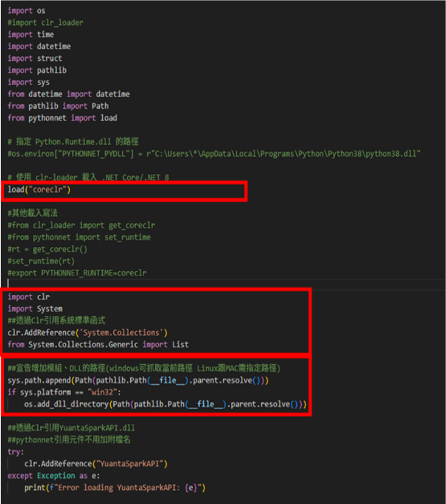Click the '#其他載入寫法' comment
446x504 pixels.
32,213
